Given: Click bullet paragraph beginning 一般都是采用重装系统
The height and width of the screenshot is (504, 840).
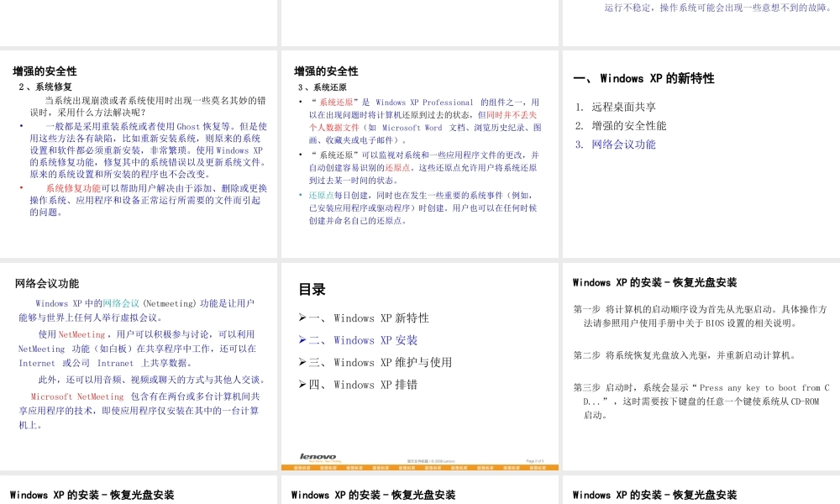Looking at the screenshot, I should 149,150.
